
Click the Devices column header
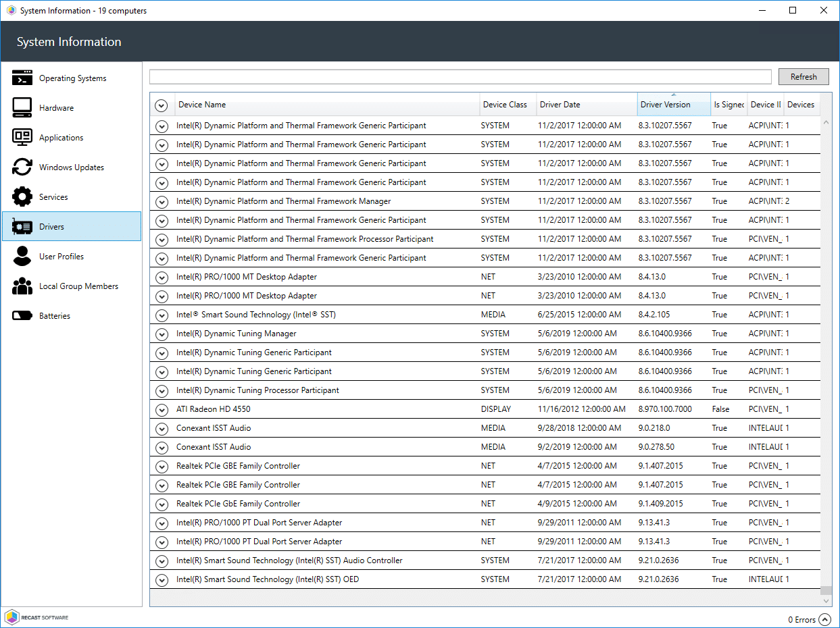(x=802, y=105)
